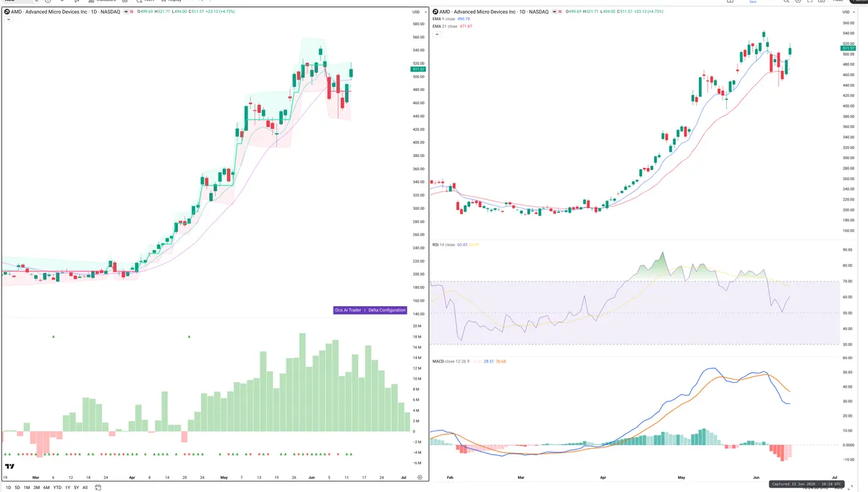Select the All time range

pyautogui.click(x=85, y=488)
